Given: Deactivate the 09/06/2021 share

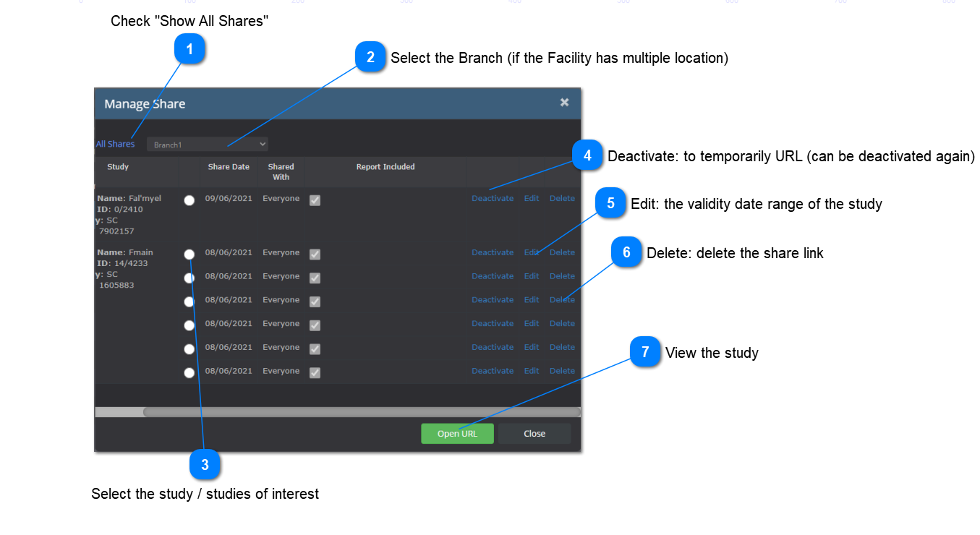Looking at the screenshot, I should [493, 198].
